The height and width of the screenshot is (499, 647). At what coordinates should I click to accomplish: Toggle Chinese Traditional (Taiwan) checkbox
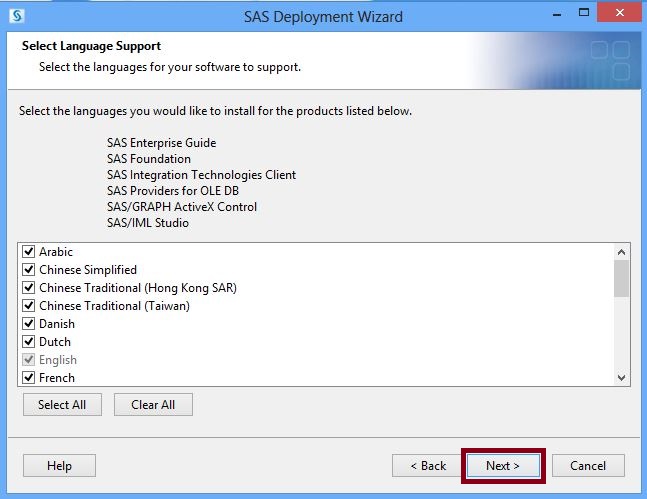[x=28, y=305]
